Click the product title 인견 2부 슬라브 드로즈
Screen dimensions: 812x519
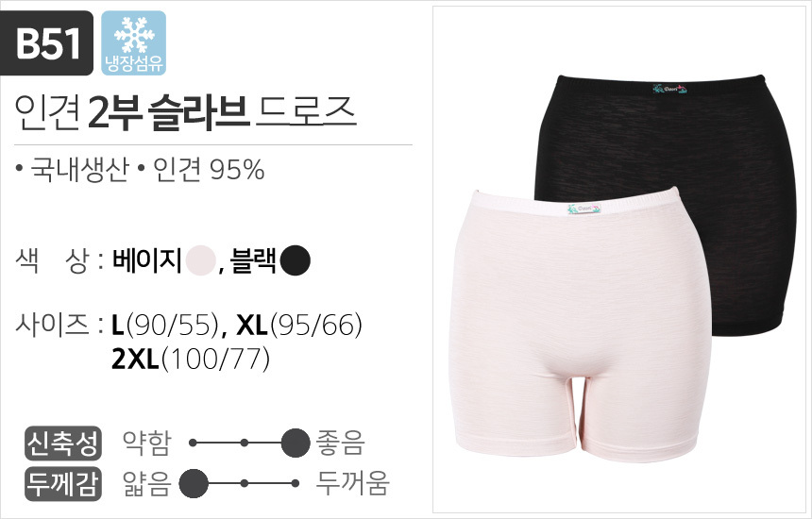185,112
